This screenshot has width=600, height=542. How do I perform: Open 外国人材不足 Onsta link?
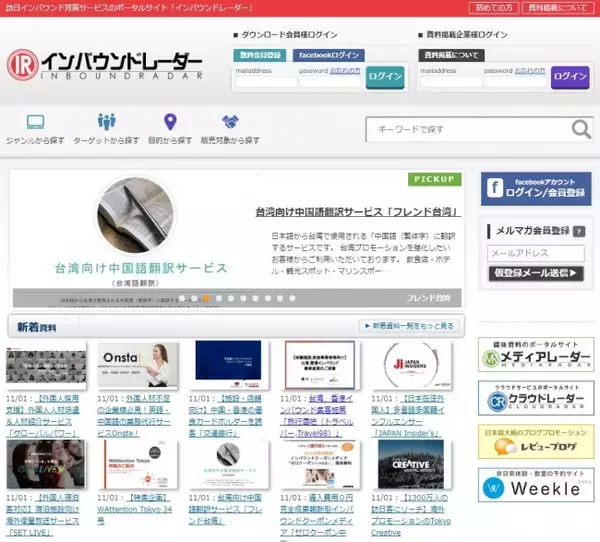pos(134,416)
